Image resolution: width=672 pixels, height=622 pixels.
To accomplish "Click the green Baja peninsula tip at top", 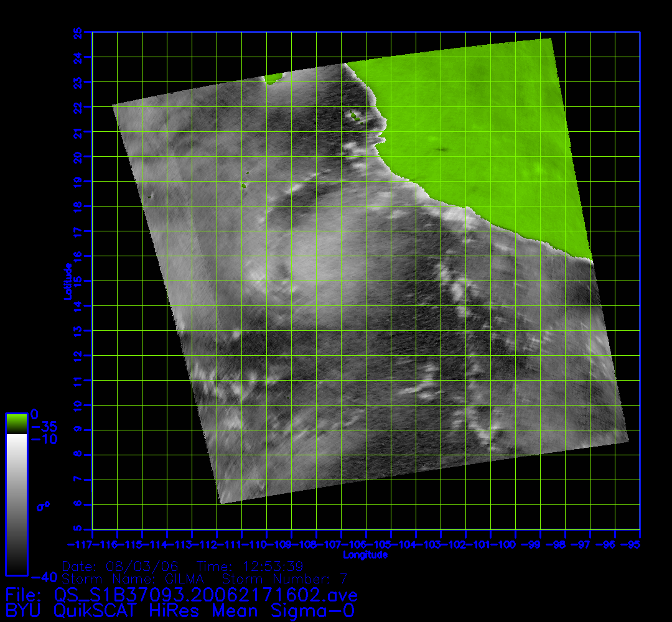I will click(273, 79).
